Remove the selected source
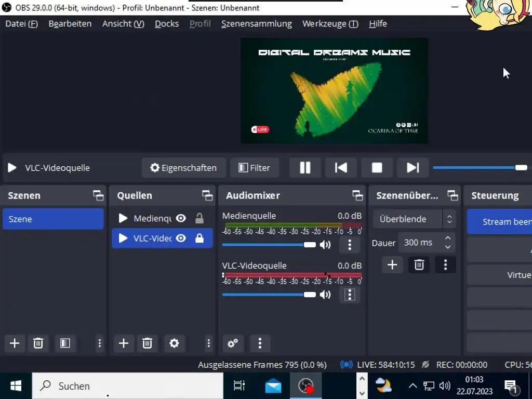The width and height of the screenshot is (532, 399). 147,343
